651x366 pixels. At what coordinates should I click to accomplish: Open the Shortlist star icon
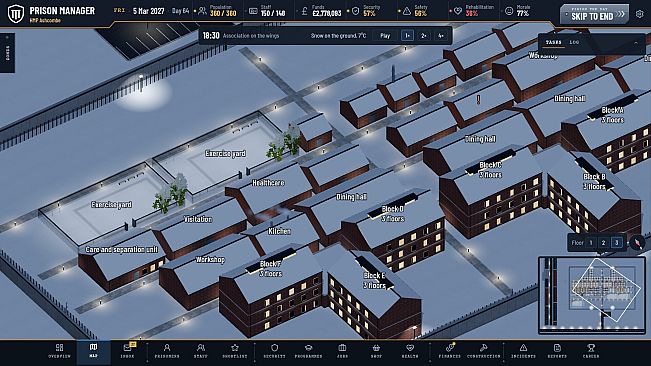(235, 347)
